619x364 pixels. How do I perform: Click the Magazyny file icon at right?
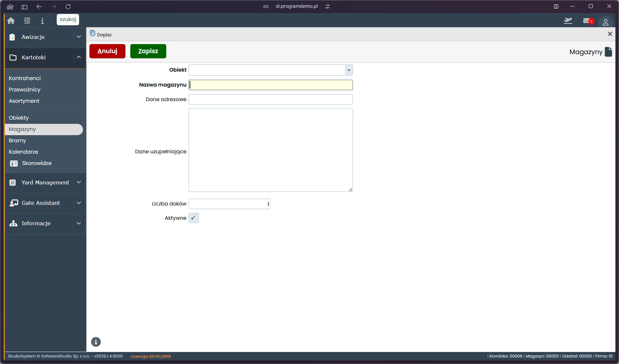(x=609, y=52)
